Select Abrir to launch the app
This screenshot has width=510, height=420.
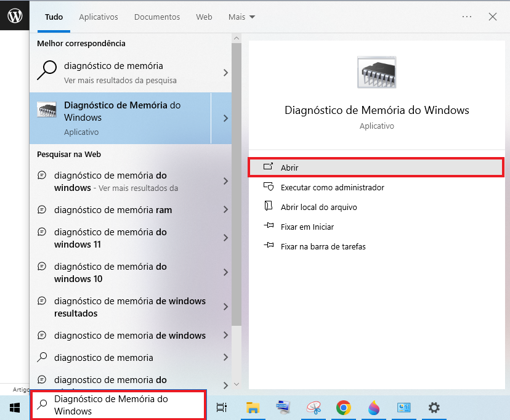tap(376, 168)
